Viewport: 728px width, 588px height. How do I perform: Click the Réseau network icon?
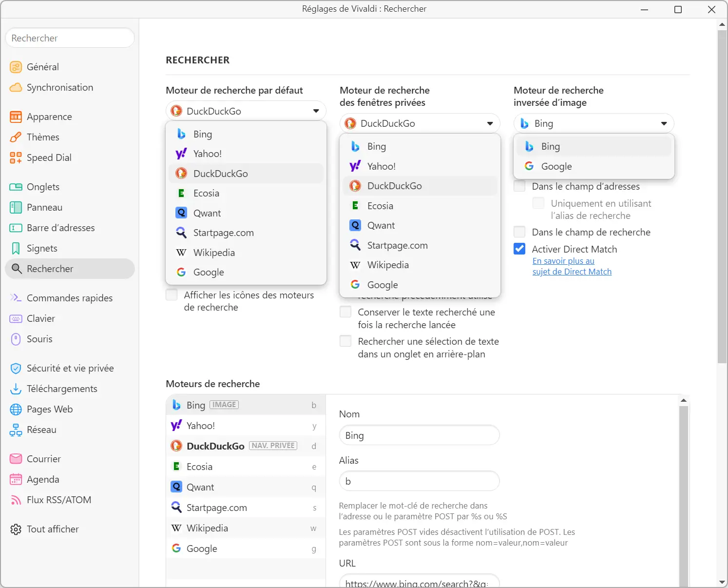click(x=16, y=430)
